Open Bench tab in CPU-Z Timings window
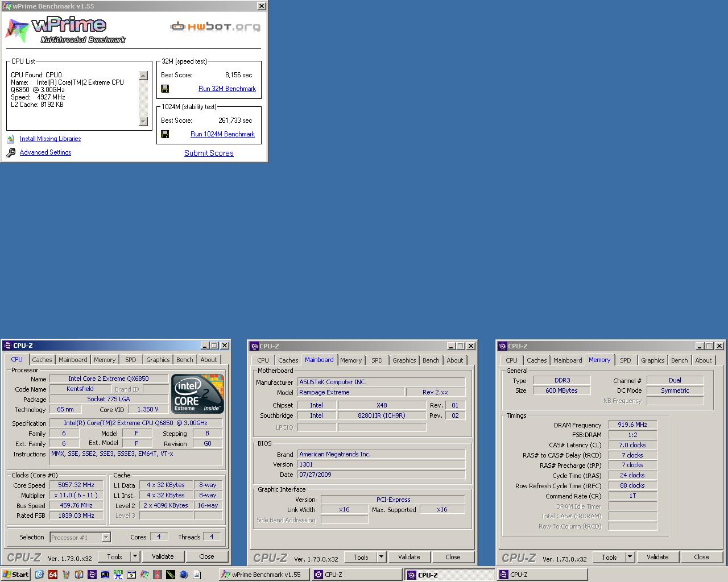Image resolution: width=728 pixels, height=582 pixels. coord(679,360)
